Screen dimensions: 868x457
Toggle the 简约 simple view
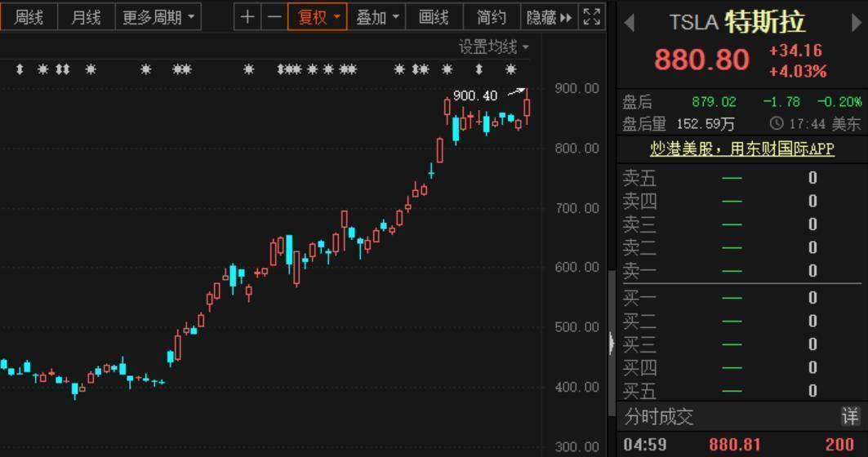(x=492, y=17)
